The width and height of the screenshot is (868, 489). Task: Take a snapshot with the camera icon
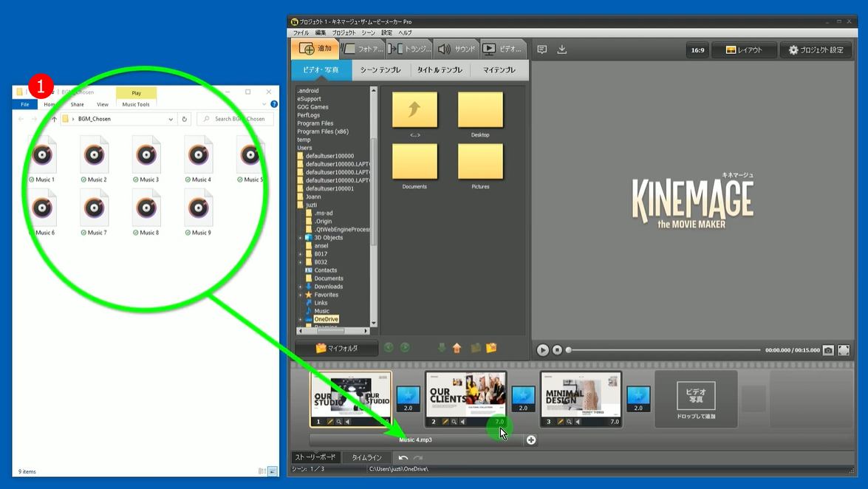[828, 350]
